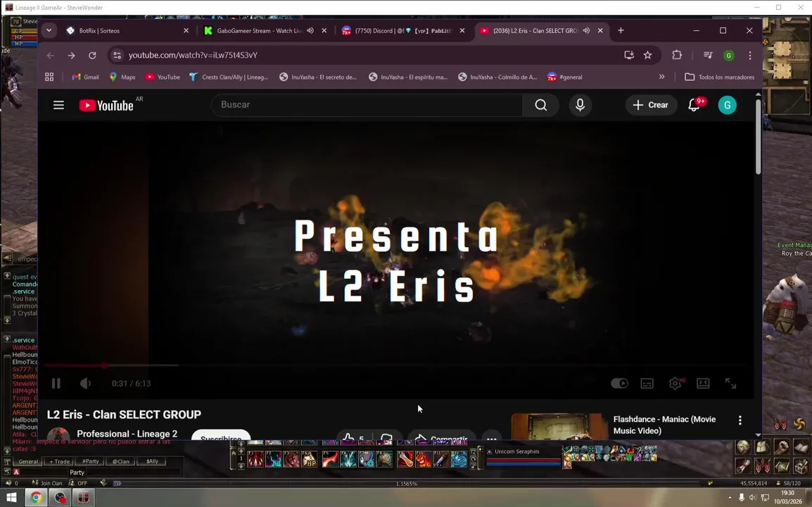Mute the L2 Eris YouTube tab audio
This screenshot has height=507, width=812.
tap(586, 30)
